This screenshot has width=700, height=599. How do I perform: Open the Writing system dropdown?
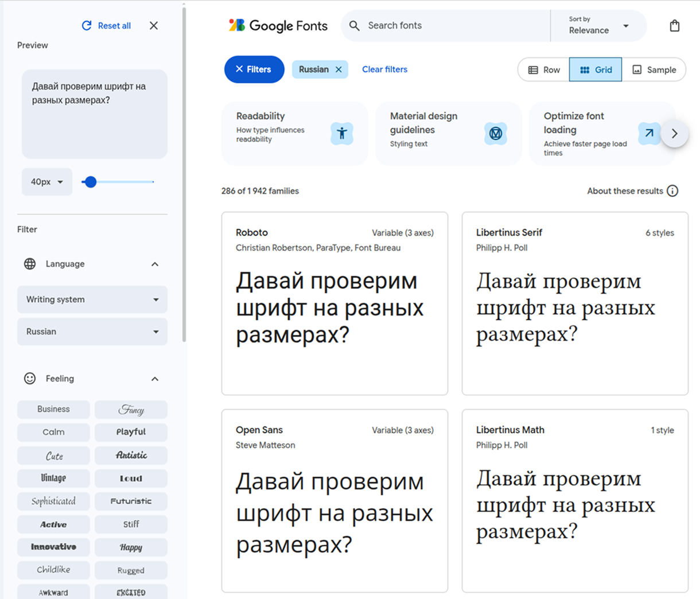click(92, 299)
